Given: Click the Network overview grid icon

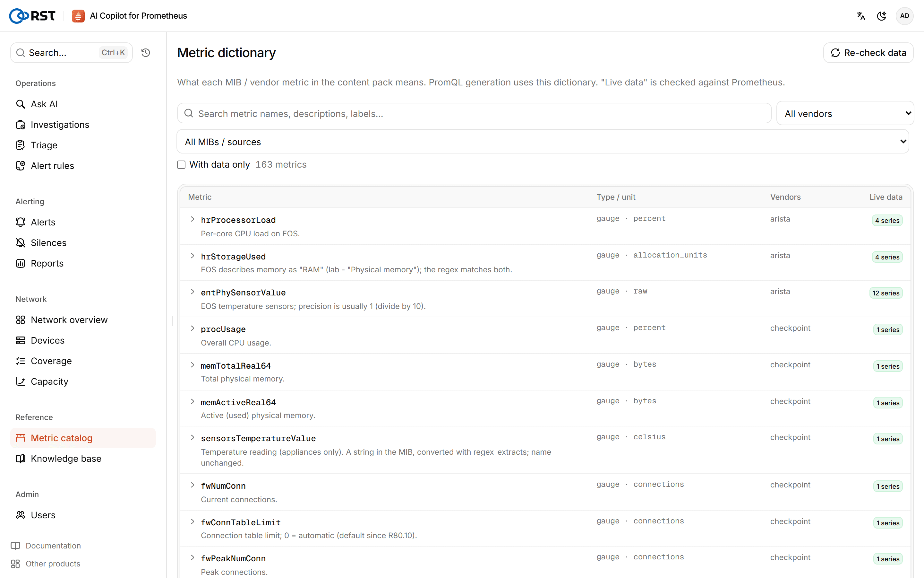Looking at the screenshot, I should tap(21, 320).
